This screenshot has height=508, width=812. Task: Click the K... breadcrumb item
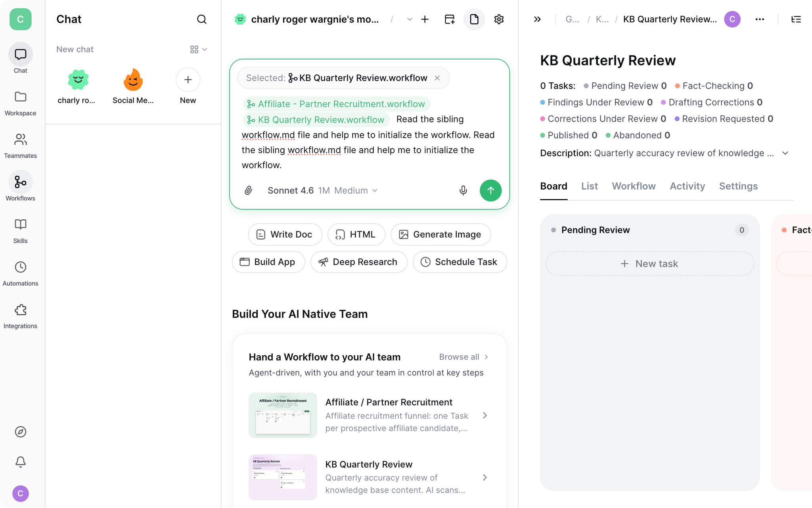[602, 19]
